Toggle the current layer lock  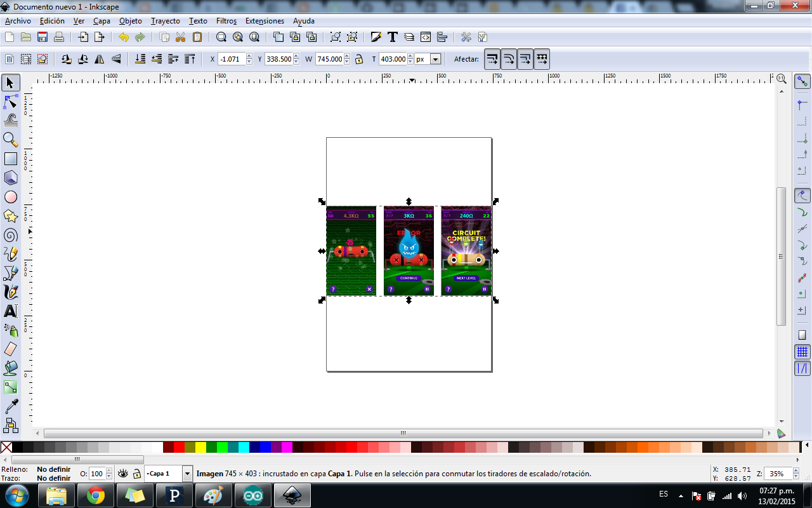137,474
